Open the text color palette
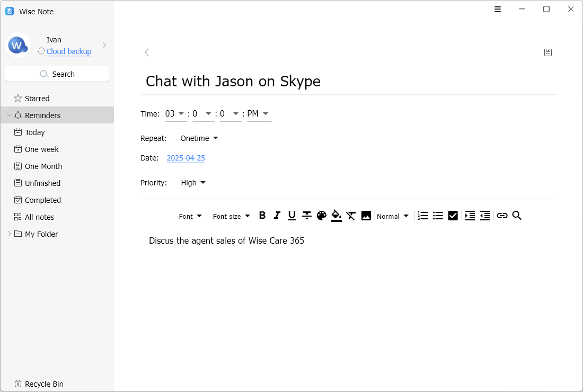 (x=322, y=216)
